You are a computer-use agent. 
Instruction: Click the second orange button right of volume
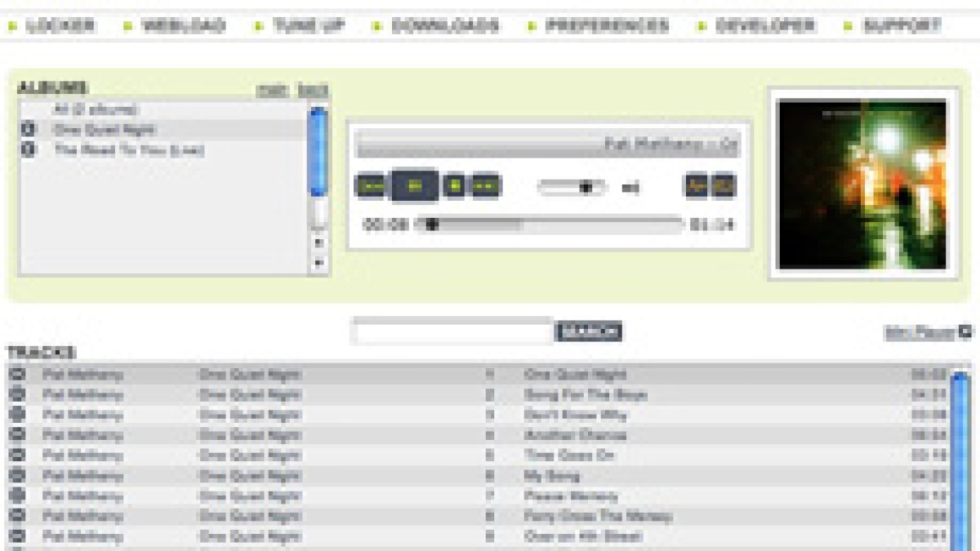click(x=724, y=186)
